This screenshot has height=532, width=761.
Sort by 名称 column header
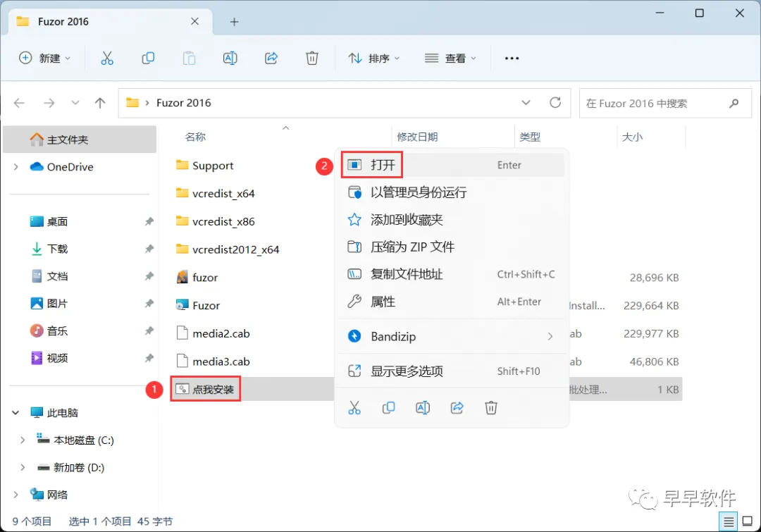(196, 137)
